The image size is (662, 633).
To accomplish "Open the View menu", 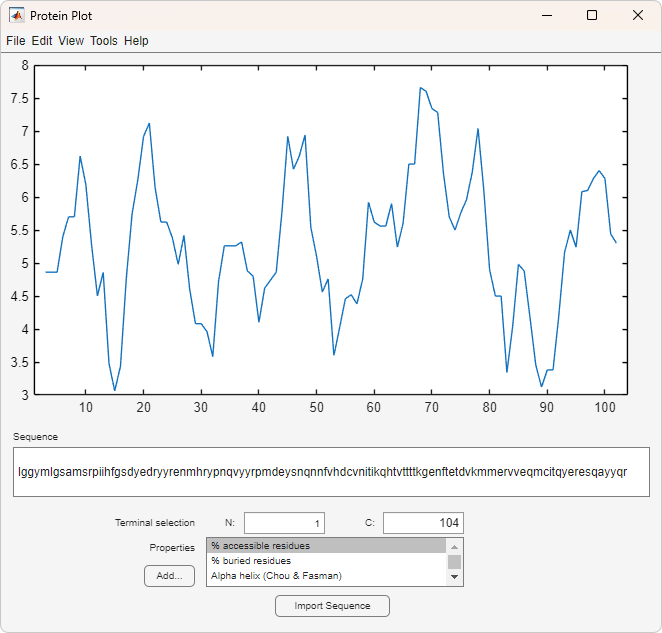I will coord(71,41).
